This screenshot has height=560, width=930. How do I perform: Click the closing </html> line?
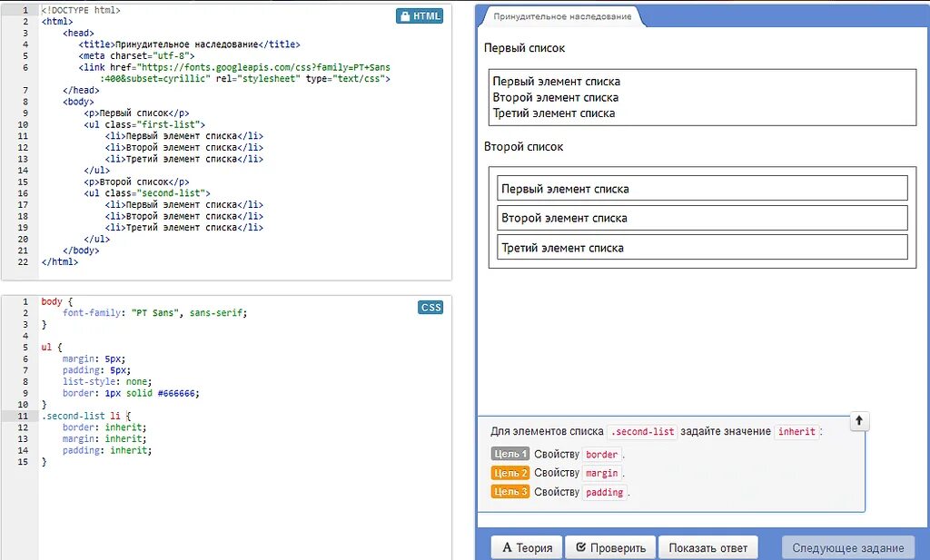tap(59, 262)
